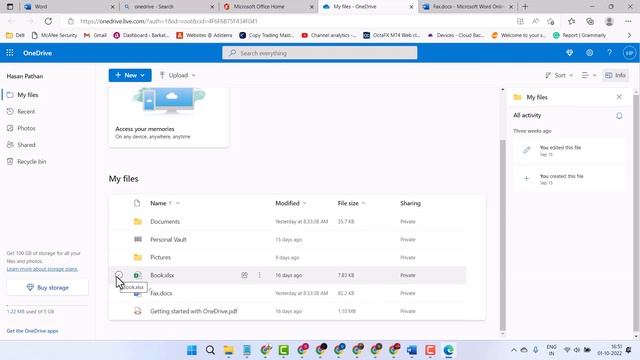Image resolution: width=640 pixels, height=360 pixels.
Task: Click the share icon on Book.xlsx row
Action: [x=244, y=275]
